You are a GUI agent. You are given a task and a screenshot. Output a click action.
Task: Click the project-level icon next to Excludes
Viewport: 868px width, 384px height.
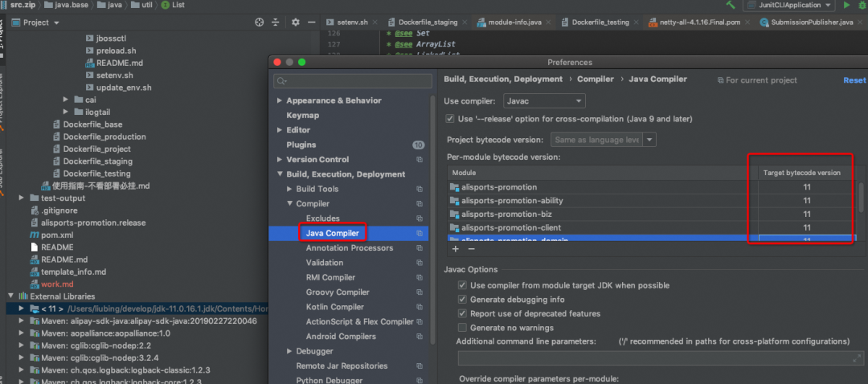[x=419, y=219]
